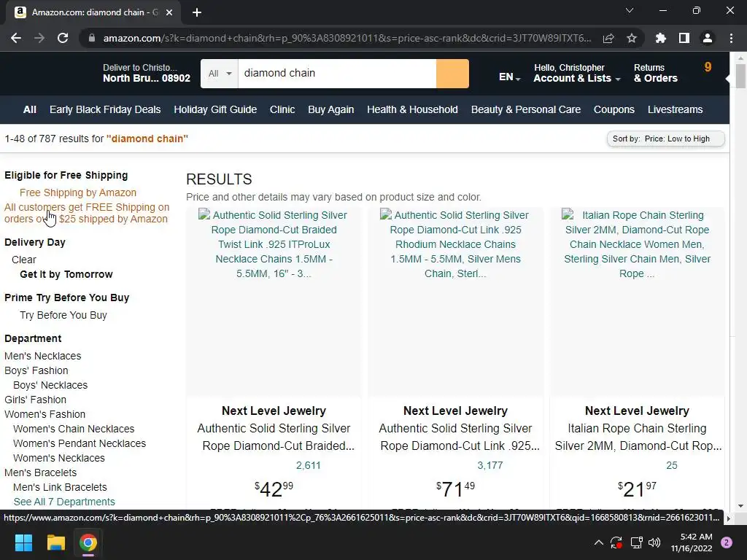Open volume speaker tray icon
747x560 pixels.
pyautogui.click(x=654, y=542)
